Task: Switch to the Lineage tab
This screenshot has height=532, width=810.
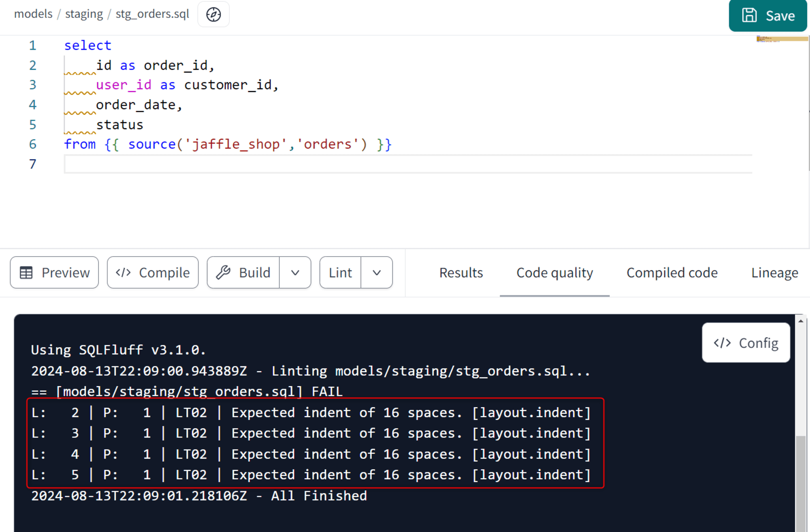Action: [x=774, y=273]
